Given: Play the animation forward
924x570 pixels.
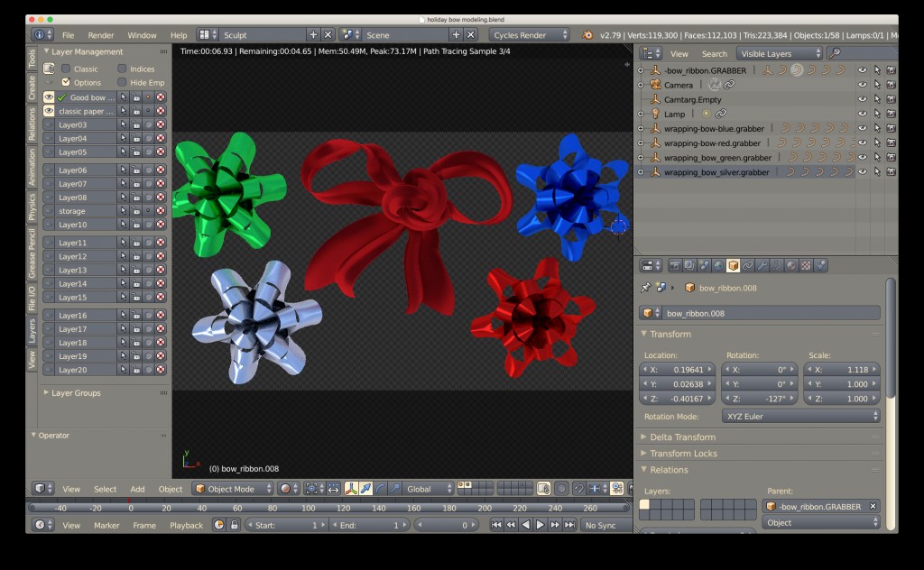Looking at the screenshot, I should (x=540, y=525).
